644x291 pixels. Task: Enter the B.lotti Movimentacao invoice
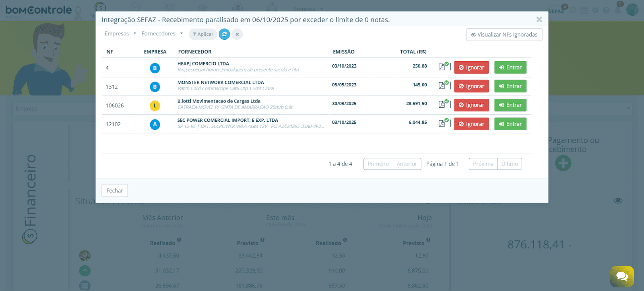510,105
